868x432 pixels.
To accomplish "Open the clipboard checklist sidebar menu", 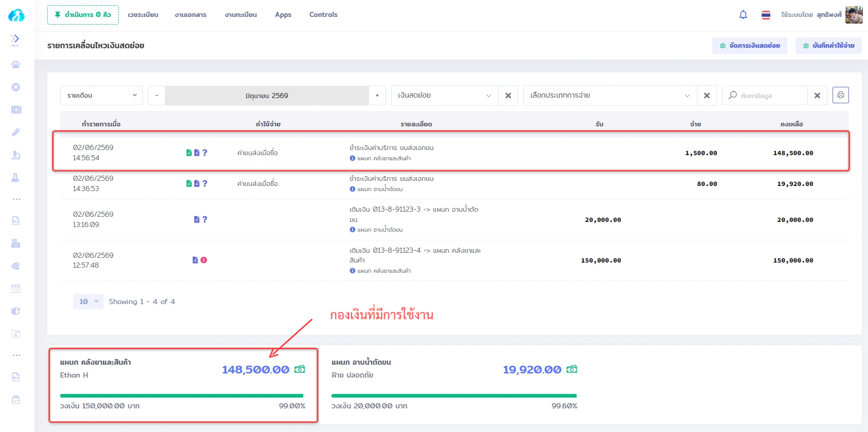I will click(x=16, y=400).
